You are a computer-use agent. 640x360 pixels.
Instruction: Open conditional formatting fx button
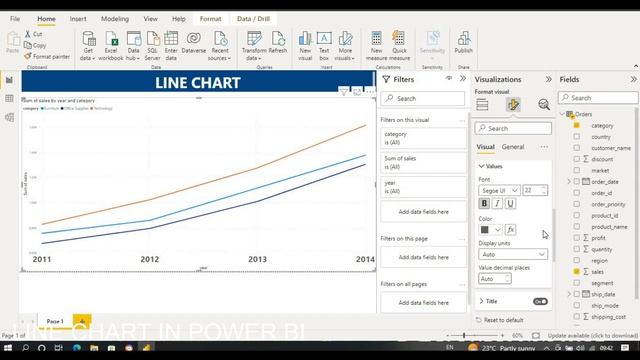pos(510,230)
